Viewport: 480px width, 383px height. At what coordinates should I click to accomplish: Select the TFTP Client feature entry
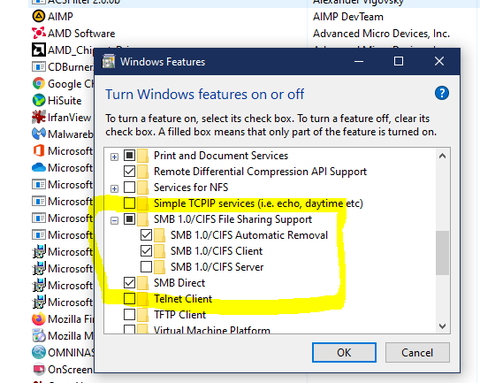tap(180, 315)
